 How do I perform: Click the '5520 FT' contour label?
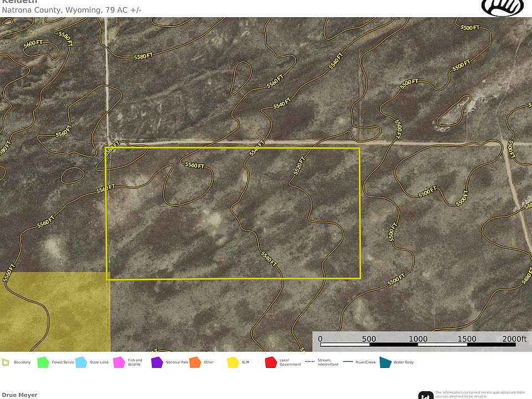pos(299,166)
